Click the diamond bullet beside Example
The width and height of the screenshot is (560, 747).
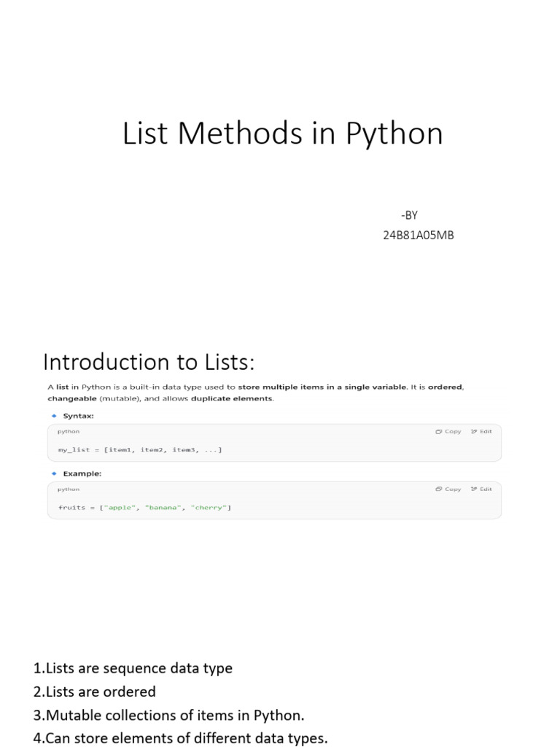[53, 473]
